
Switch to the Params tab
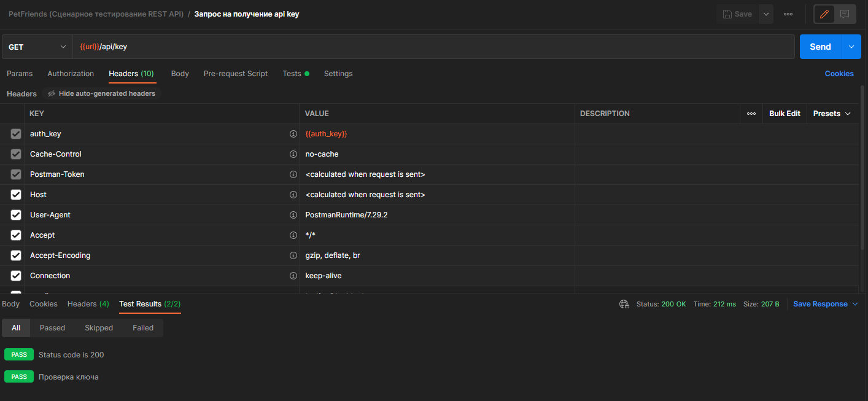pyautogui.click(x=20, y=74)
